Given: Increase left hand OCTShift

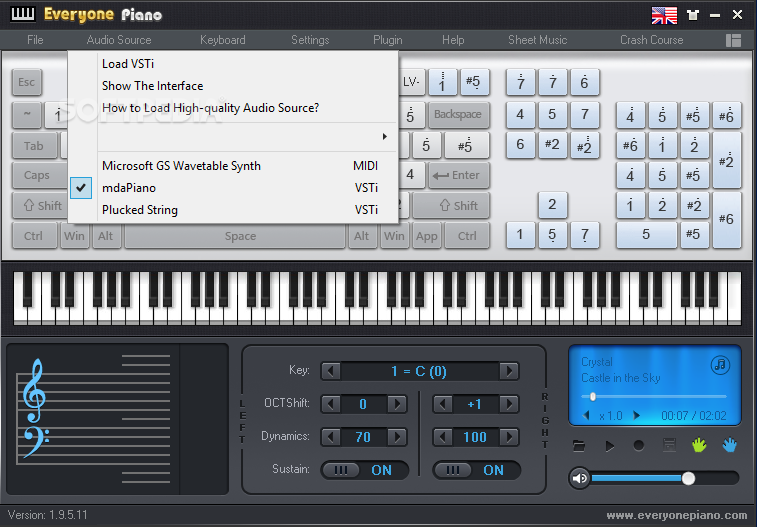Looking at the screenshot, I should tap(397, 404).
